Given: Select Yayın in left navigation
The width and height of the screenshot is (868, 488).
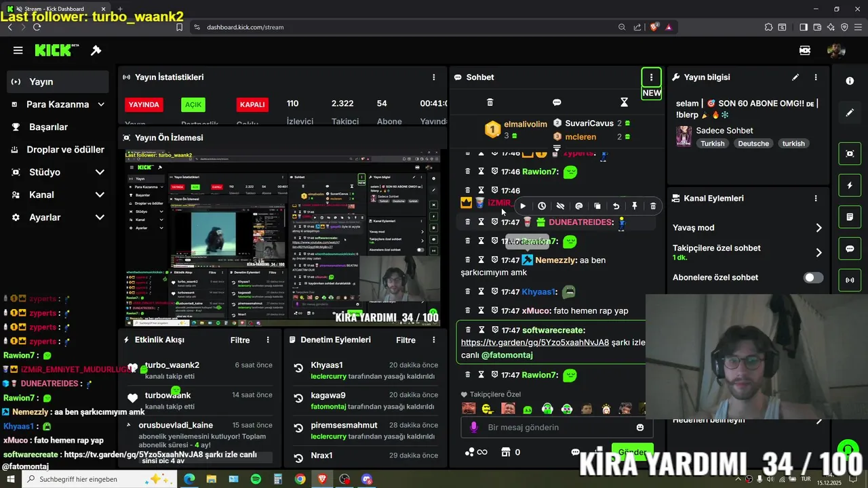Looking at the screenshot, I should point(58,81).
